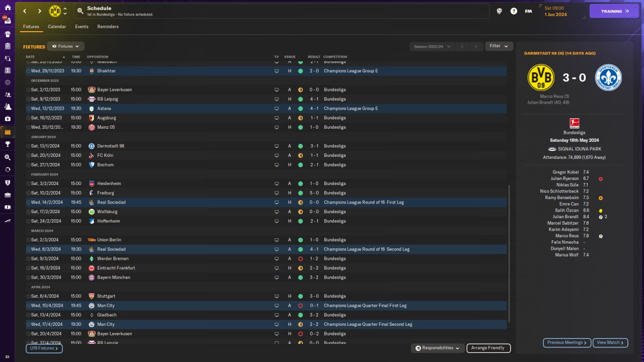Open the Finances briefcase icon in sidebar

point(8,195)
